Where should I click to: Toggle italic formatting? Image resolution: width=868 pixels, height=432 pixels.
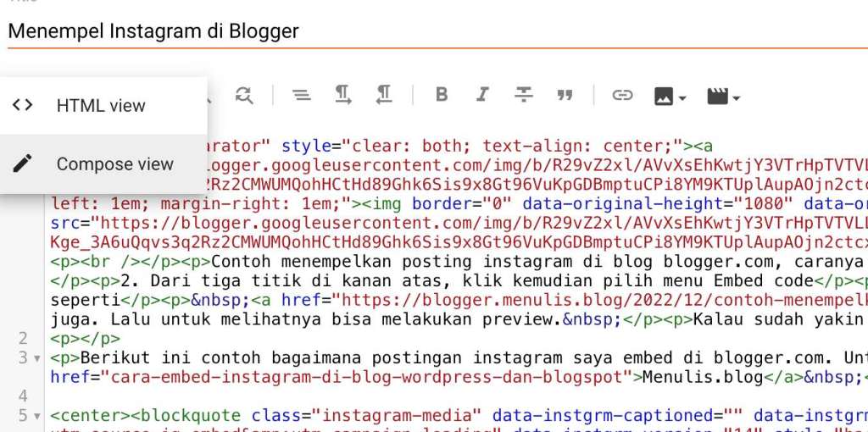pyautogui.click(x=482, y=95)
